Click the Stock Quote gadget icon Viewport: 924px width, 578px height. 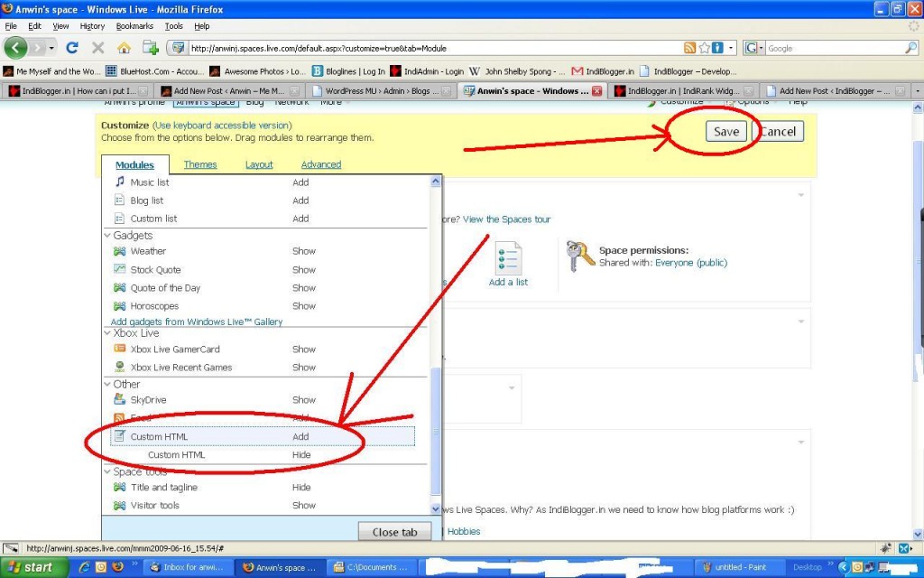coord(120,269)
